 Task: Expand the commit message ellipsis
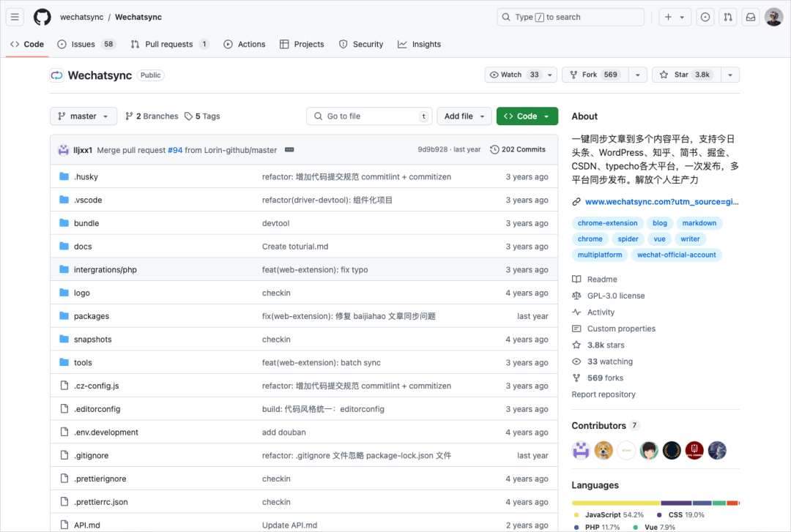[x=289, y=150]
